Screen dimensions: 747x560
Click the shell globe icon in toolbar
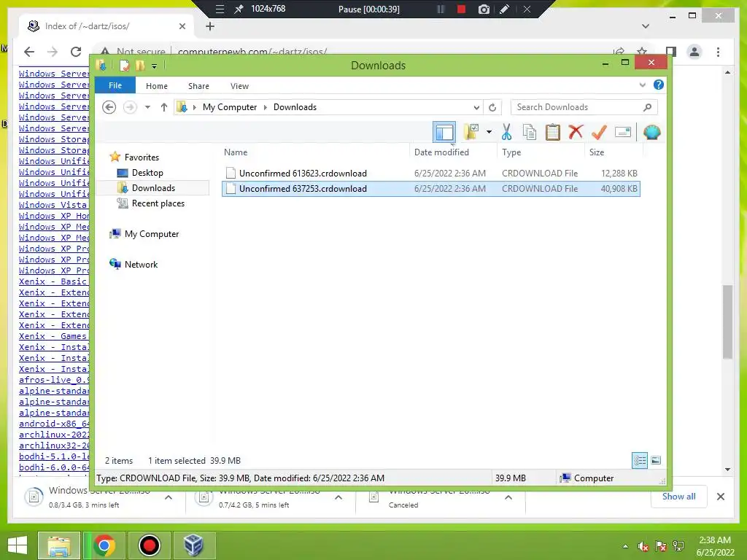(x=651, y=132)
